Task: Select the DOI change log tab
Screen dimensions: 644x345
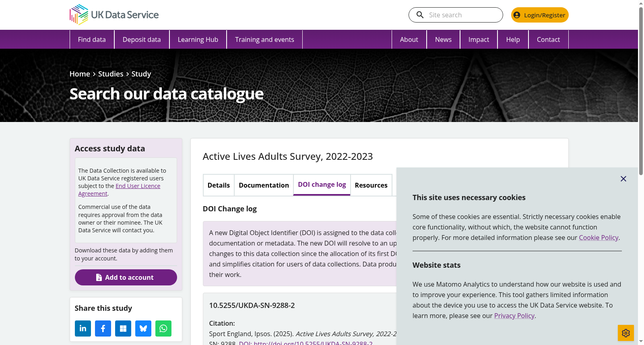Action: point(322,185)
